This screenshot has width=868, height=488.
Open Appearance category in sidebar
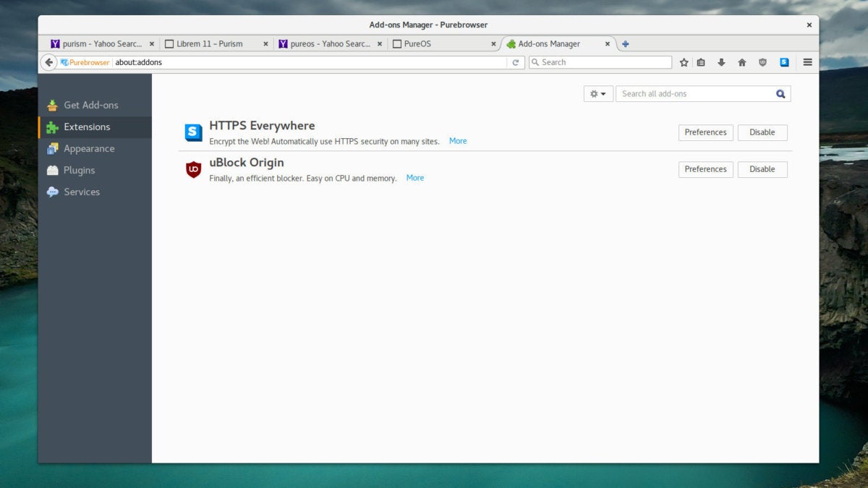(95, 149)
